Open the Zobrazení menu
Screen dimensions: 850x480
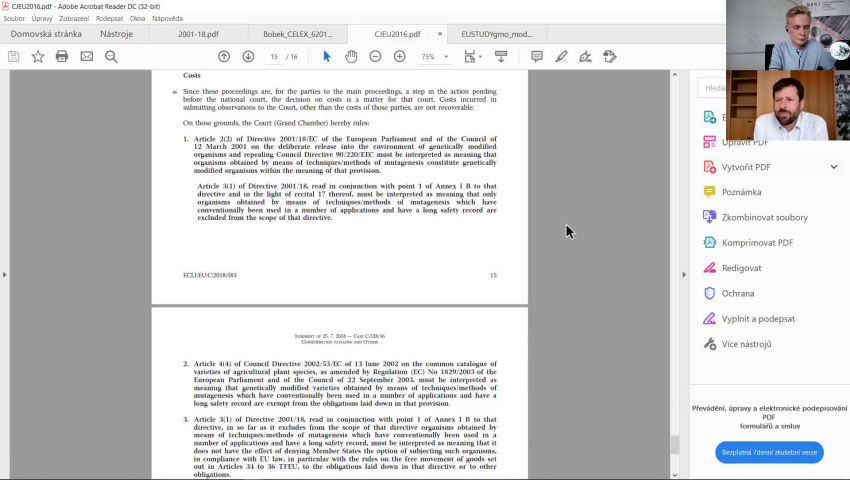click(74, 18)
